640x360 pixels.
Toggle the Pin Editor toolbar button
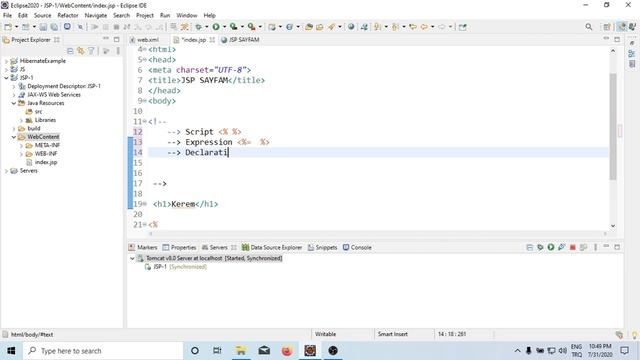(462, 27)
